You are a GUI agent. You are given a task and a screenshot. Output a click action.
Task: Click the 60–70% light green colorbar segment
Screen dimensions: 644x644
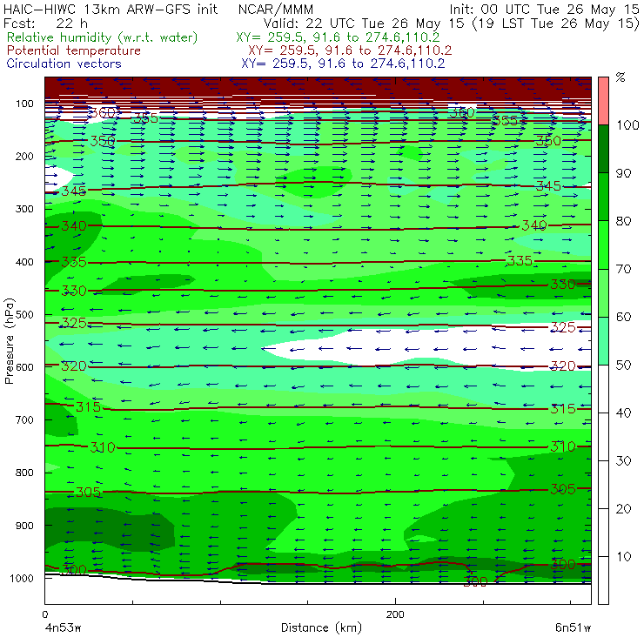603,292
